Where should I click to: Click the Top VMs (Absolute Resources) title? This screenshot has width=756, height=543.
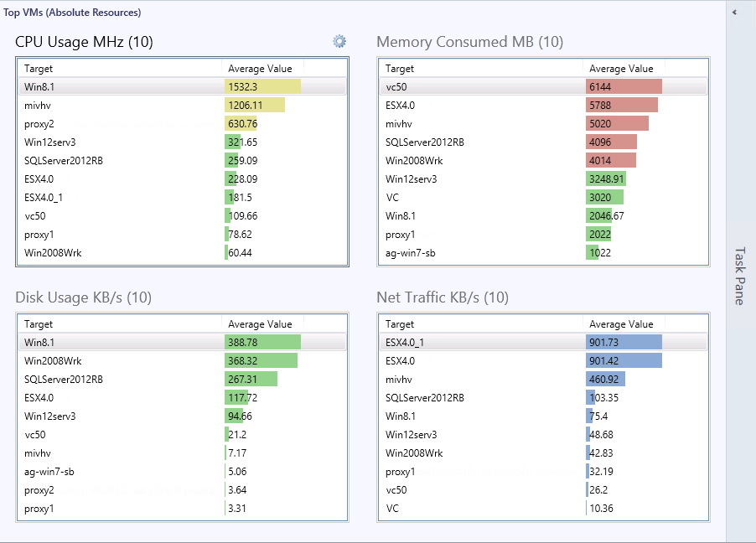pos(72,13)
